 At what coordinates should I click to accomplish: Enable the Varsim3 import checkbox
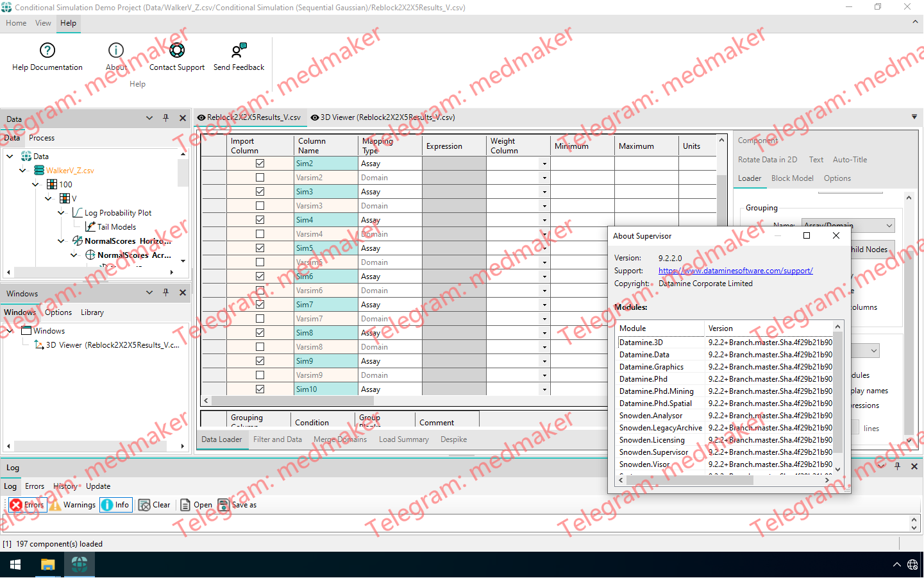tap(259, 205)
